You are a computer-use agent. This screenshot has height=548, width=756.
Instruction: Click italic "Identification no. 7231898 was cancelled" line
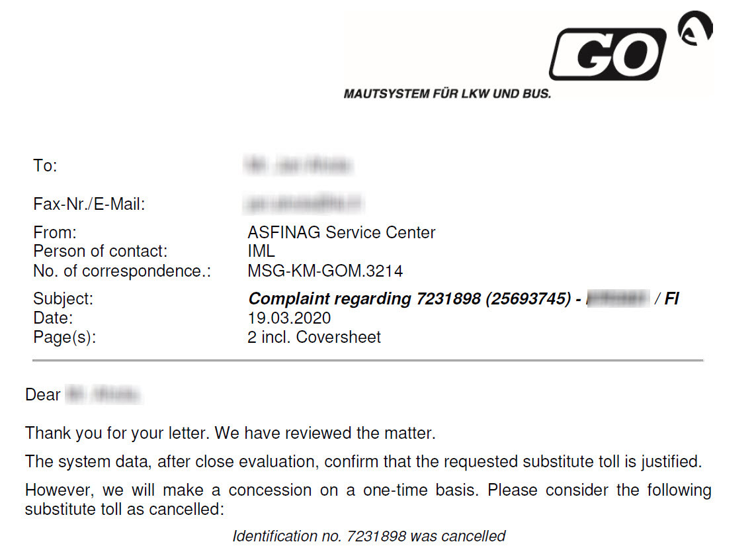coord(368,536)
